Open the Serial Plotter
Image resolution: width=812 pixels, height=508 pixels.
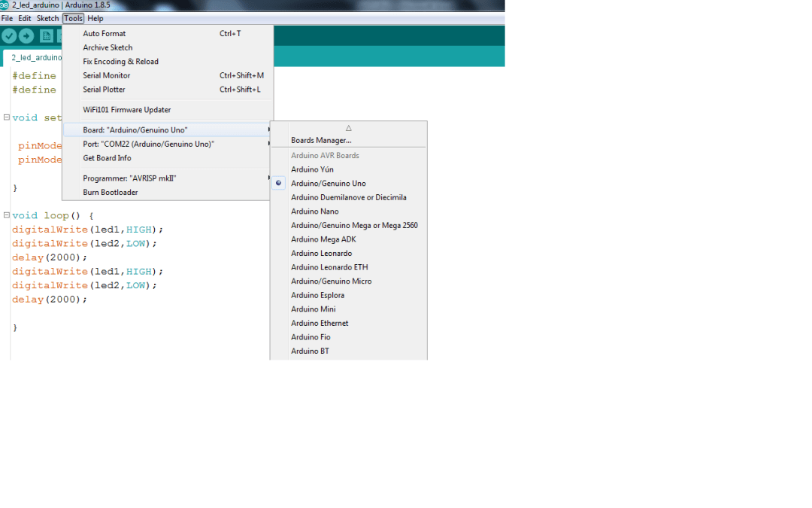pyautogui.click(x=167, y=89)
